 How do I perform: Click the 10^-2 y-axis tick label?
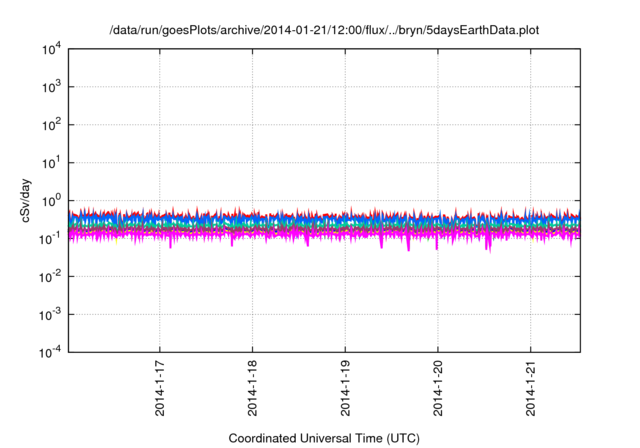[50, 277]
